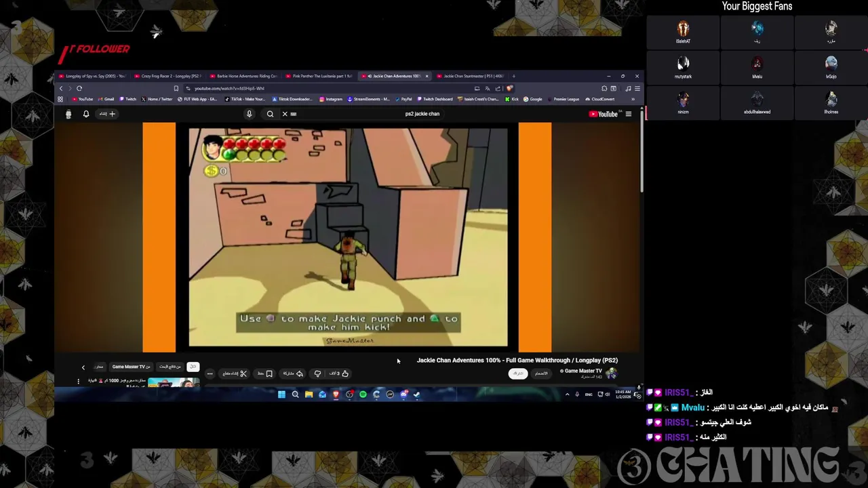This screenshot has height=488, width=868.
Task: Click the Game Master TV channel name
Action: [x=583, y=371]
